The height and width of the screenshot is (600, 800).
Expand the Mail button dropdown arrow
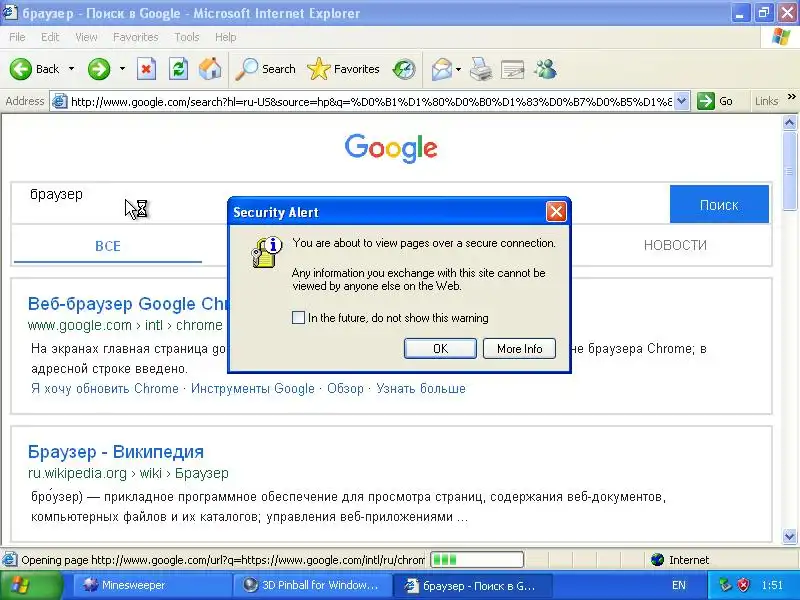pyautogui.click(x=458, y=69)
